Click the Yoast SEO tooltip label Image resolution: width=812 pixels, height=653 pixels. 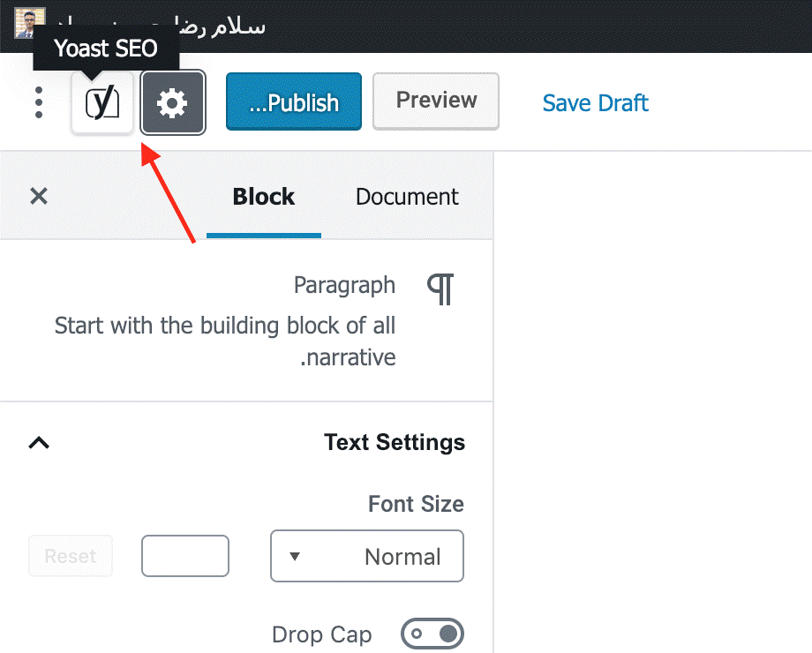coord(106,49)
